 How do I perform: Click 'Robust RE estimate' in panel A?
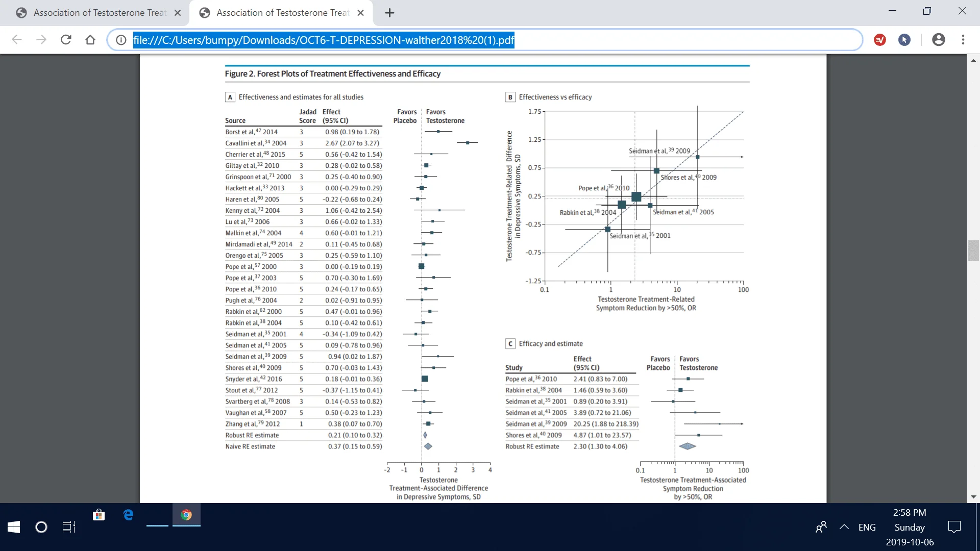(x=252, y=435)
